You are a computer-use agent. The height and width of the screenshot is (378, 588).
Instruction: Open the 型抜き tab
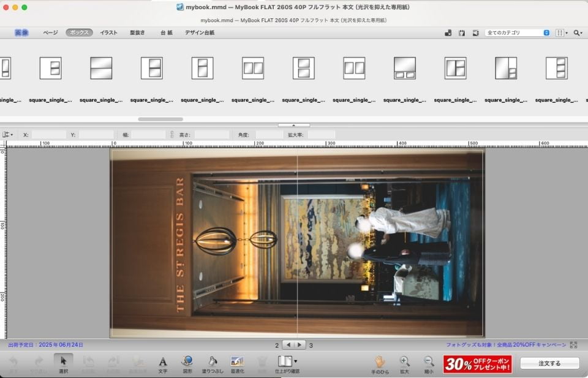tap(137, 32)
